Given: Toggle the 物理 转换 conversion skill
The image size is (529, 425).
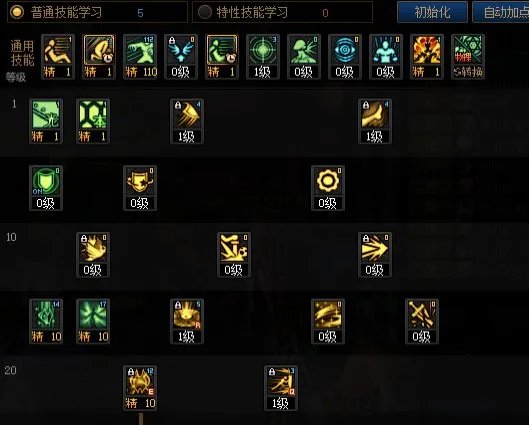Looking at the screenshot, I should pyautogui.click(x=468, y=57).
